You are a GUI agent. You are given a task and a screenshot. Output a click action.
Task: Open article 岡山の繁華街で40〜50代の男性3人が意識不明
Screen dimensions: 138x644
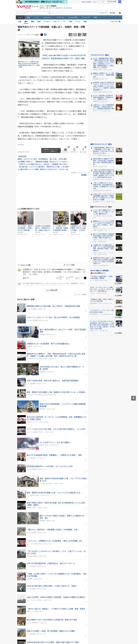(x=52, y=620)
